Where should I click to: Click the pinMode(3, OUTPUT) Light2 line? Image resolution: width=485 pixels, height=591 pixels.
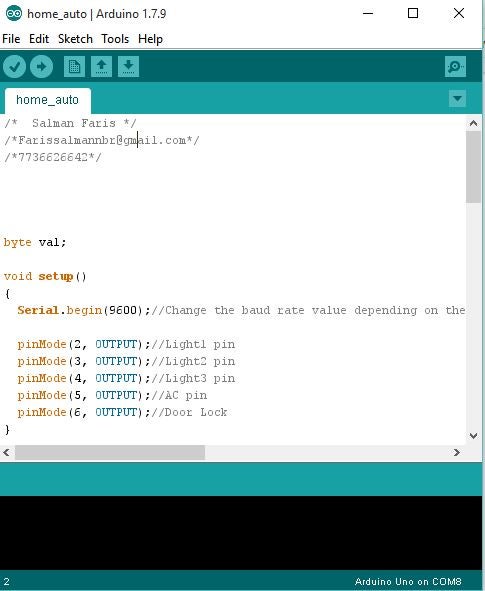point(126,361)
